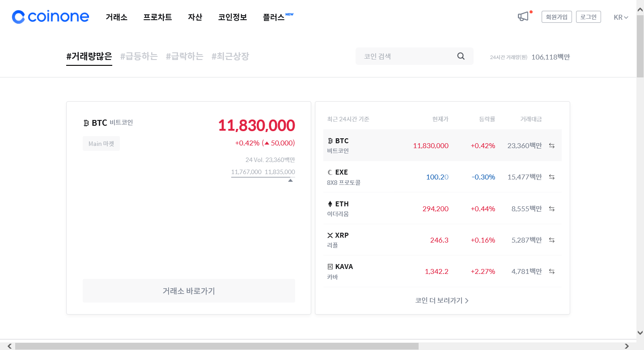Click the vertical scrollbar down arrow
Screen dimensions: 644x350
pos(640,332)
